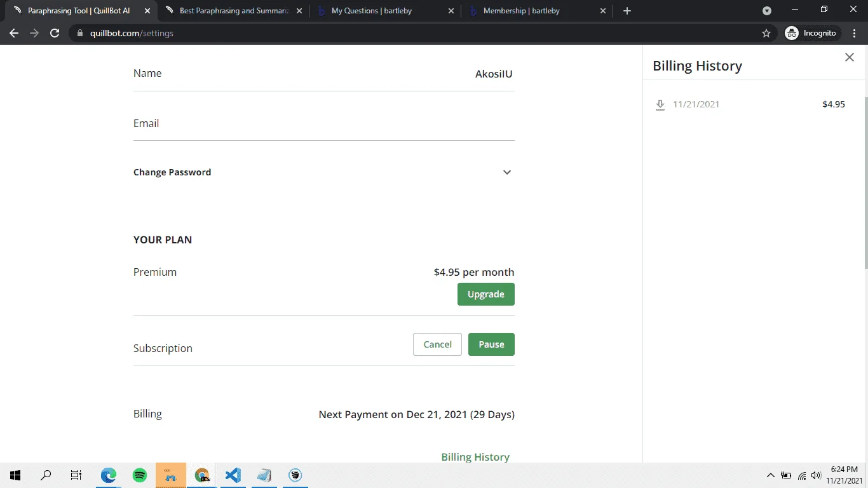Close the Paraphrasing Tool QuillBot tab

147,11
